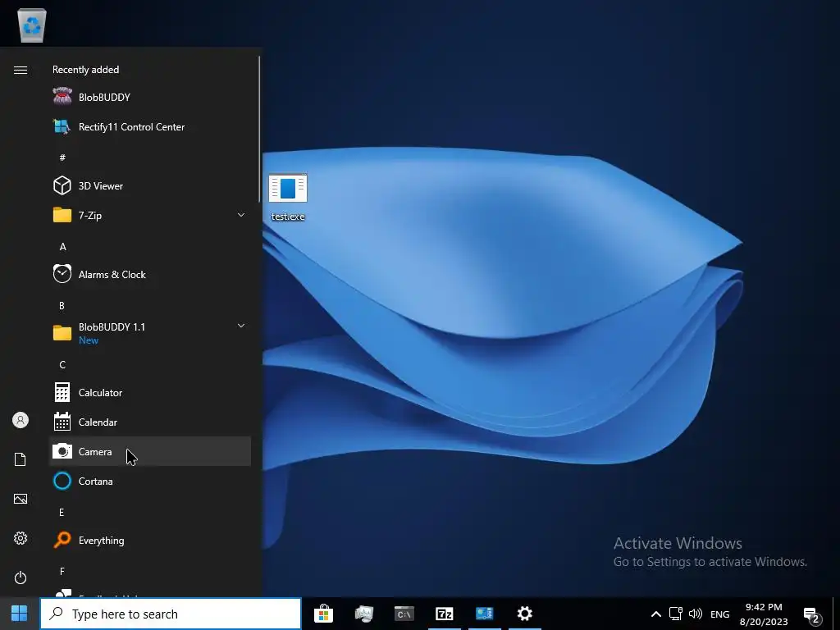Show hidden system tray icons
The width and height of the screenshot is (840, 630).
click(x=655, y=614)
